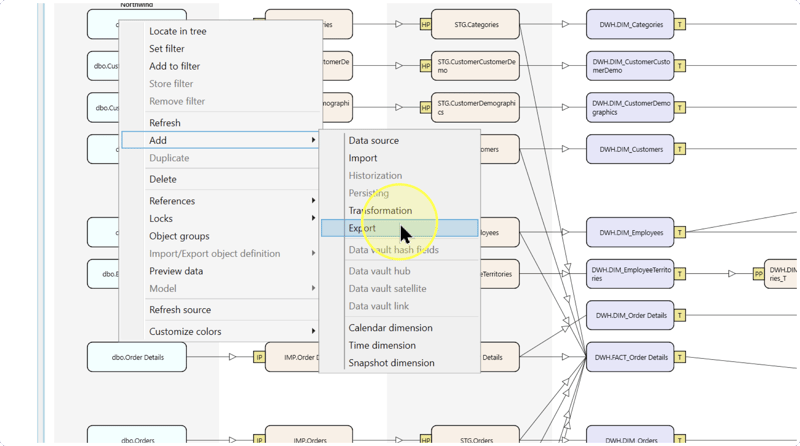The image size is (800, 446).
Task: Expand the Customize colors submenu arrow
Action: [x=313, y=331]
